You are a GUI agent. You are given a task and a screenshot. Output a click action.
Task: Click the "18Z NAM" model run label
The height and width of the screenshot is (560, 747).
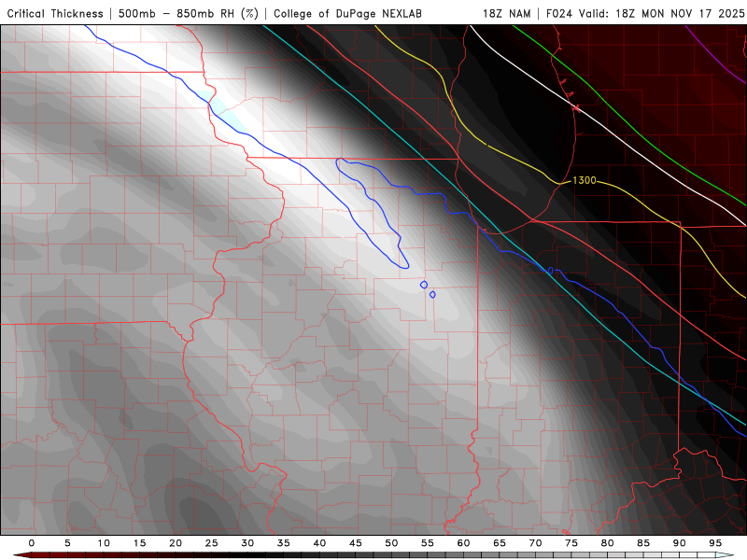click(507, 13)
